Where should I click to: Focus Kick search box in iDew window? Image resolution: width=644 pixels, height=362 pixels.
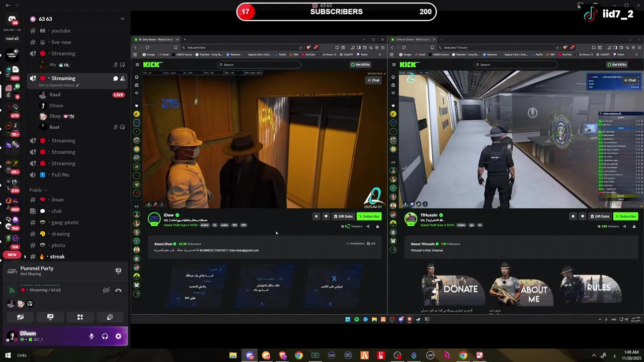tap(259, 64)
